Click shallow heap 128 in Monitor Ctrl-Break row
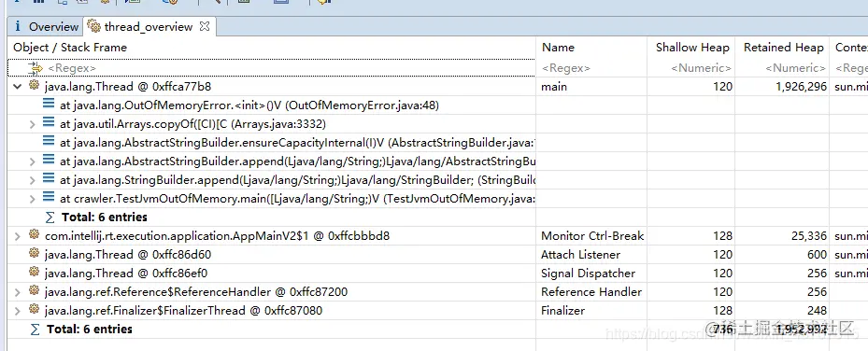Image resolution: width=868 pixels, height=351 pixels. [x=722, y=236]
